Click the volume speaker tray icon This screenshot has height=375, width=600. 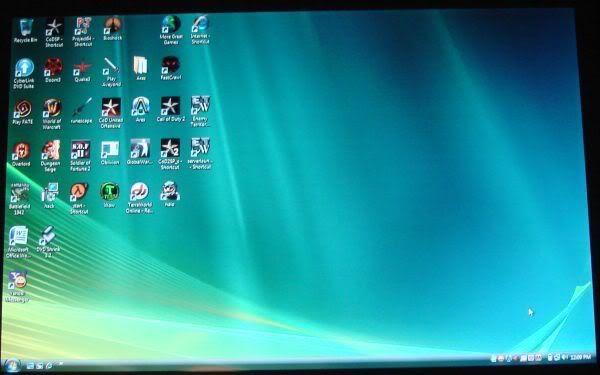click(564, 357)
